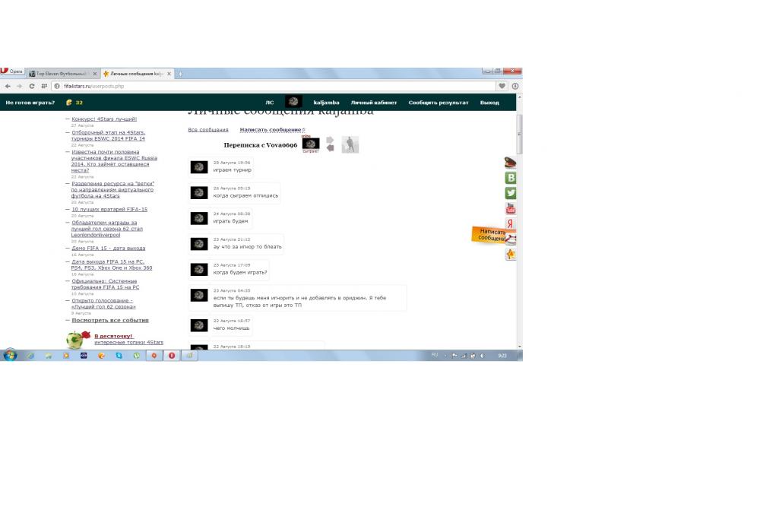The image size is (760, 532).
Task: Open the kaljamba profile link
Action: 326,103
